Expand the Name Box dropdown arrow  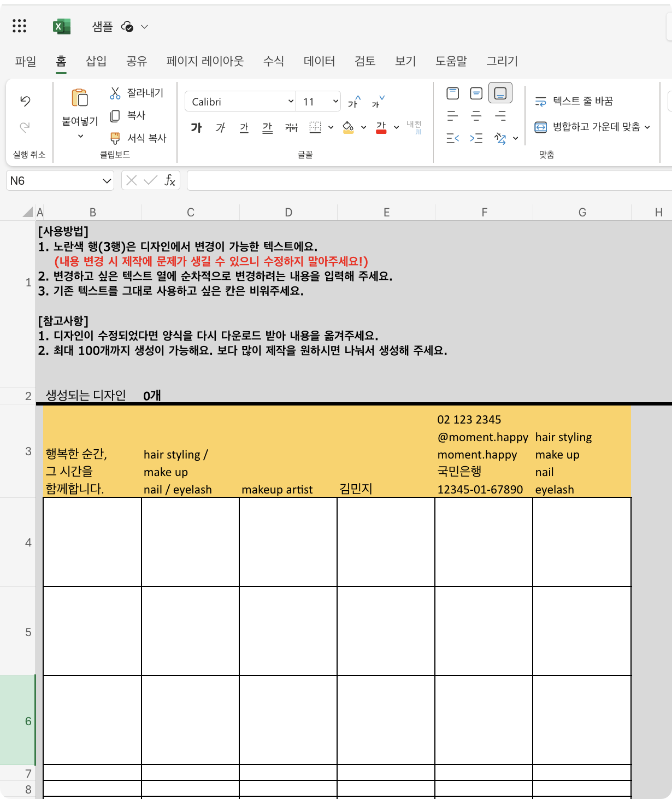[x=107, y=181]
